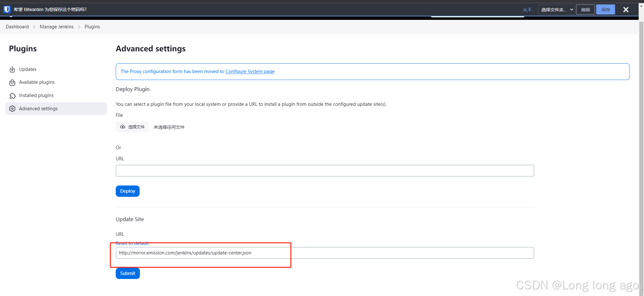Click the Plugins breadcrumb

click(92, 27)
